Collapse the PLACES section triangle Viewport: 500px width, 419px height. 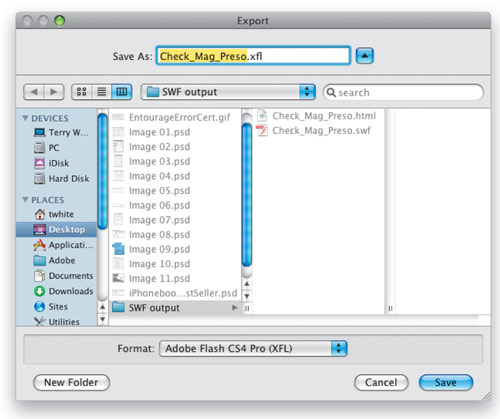click(25, 200)
